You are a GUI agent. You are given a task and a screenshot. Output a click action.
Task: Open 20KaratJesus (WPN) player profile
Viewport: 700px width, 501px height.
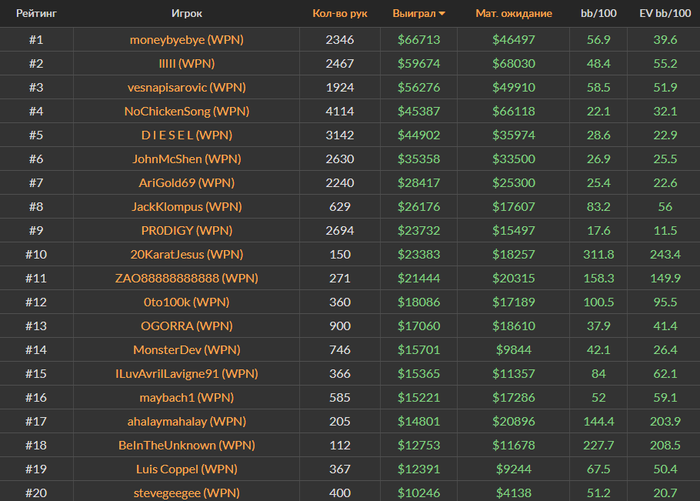[x=186, y=254]
